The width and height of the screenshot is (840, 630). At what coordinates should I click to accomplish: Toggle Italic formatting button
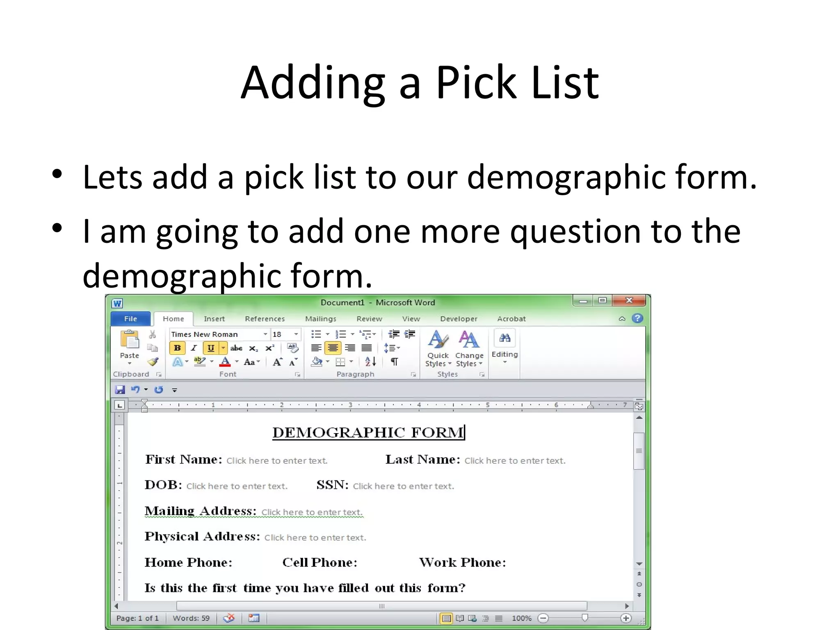point(194,348)
